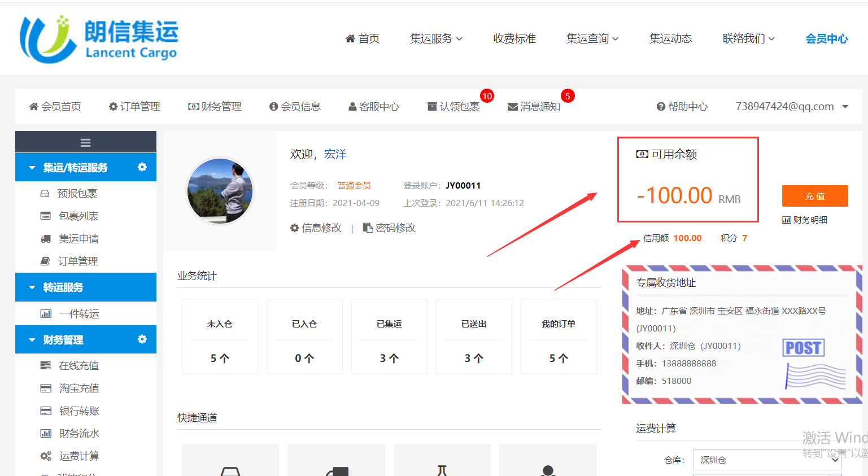Click the 未入仓 statistics card
This screenshot has width=868, height=476.
tap(220, 337)
